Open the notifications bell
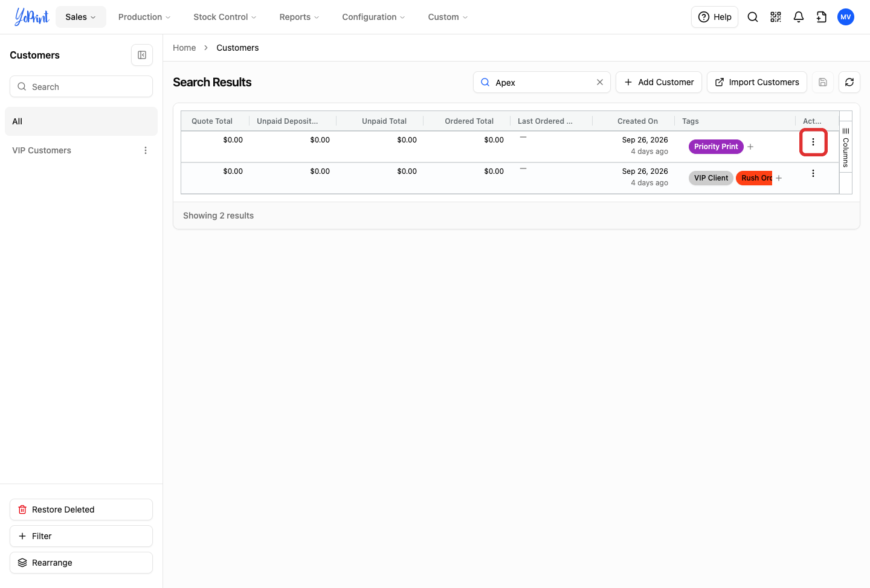The width and height of the screenshot is (870, 588). (x=799, y=17)
